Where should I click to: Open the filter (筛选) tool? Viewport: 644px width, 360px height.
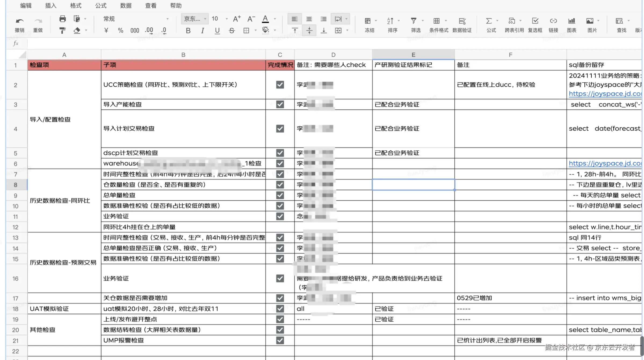pos(414,21)
